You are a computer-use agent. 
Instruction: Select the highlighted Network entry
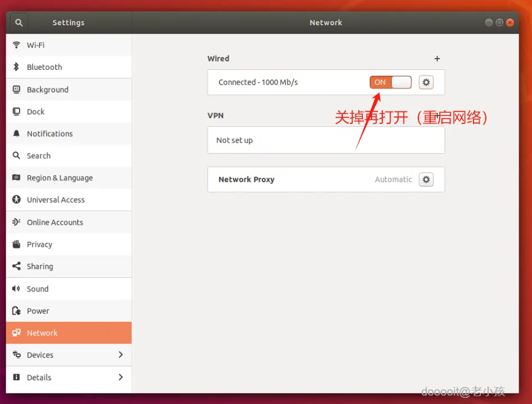[x=69, y=332]
